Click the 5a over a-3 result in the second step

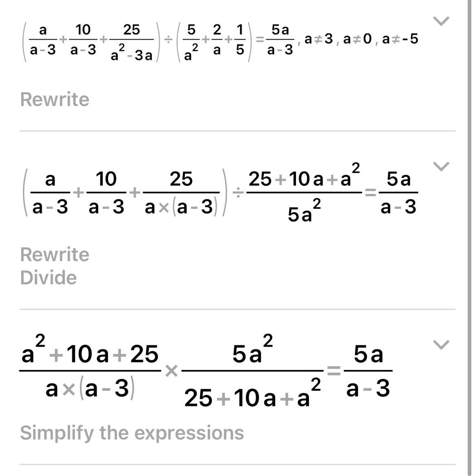398,193
